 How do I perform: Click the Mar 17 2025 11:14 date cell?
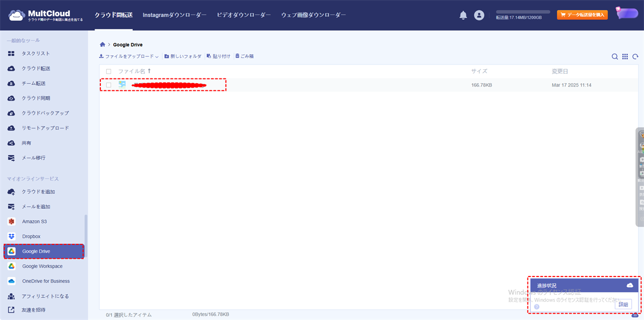tap(572, 85)
